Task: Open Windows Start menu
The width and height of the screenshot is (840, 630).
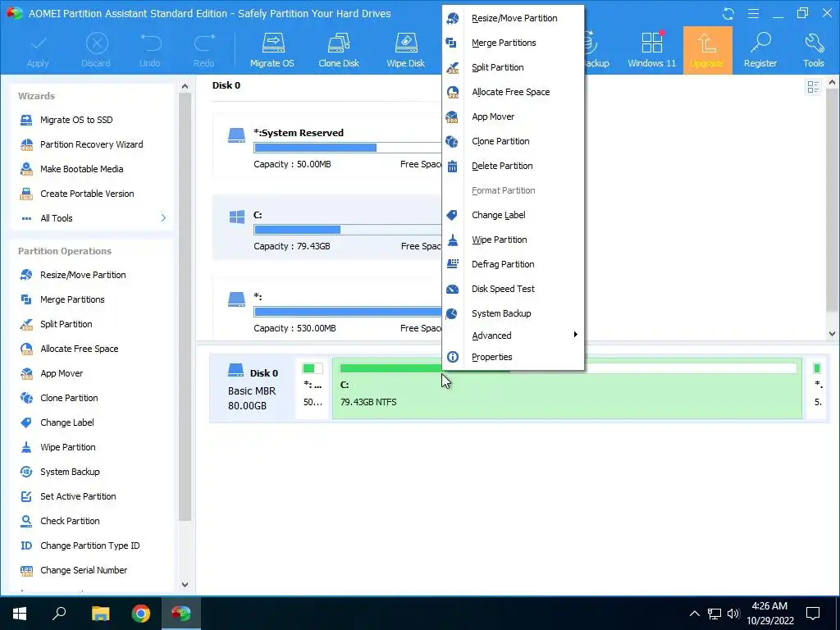Action: [20, 614]
